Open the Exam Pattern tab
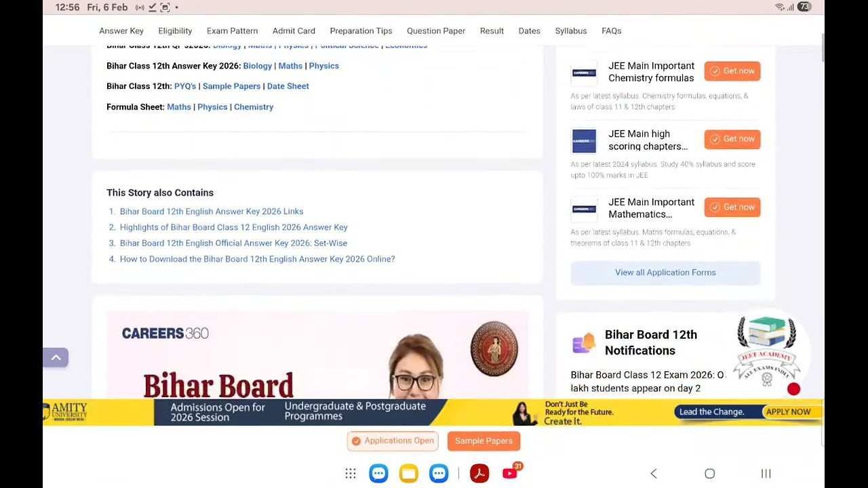 tap(232, 30)
